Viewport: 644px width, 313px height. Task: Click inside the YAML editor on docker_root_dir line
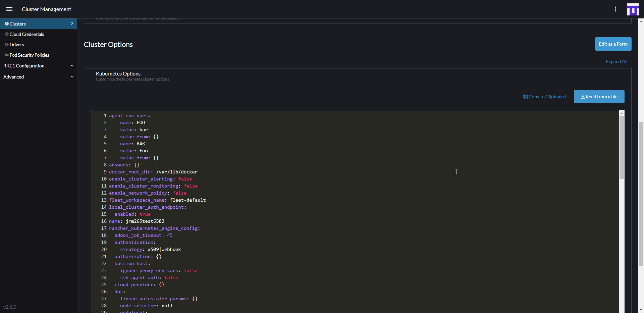pos(153,172)
